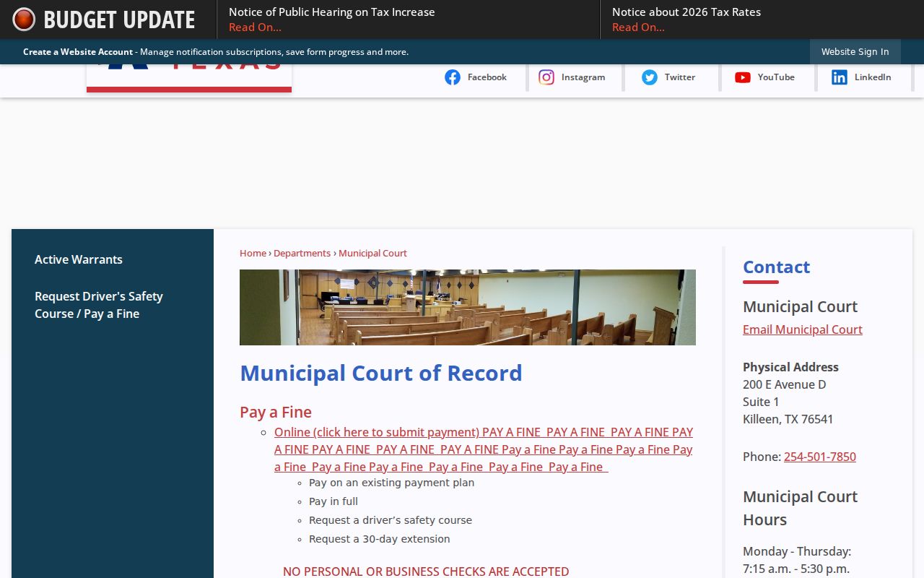Click the Physical Address label
924x578 pixels.
(x=790, y=367)
